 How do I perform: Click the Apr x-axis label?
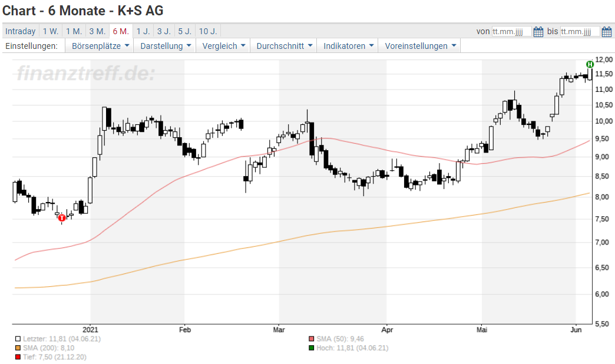coord(387,330)
